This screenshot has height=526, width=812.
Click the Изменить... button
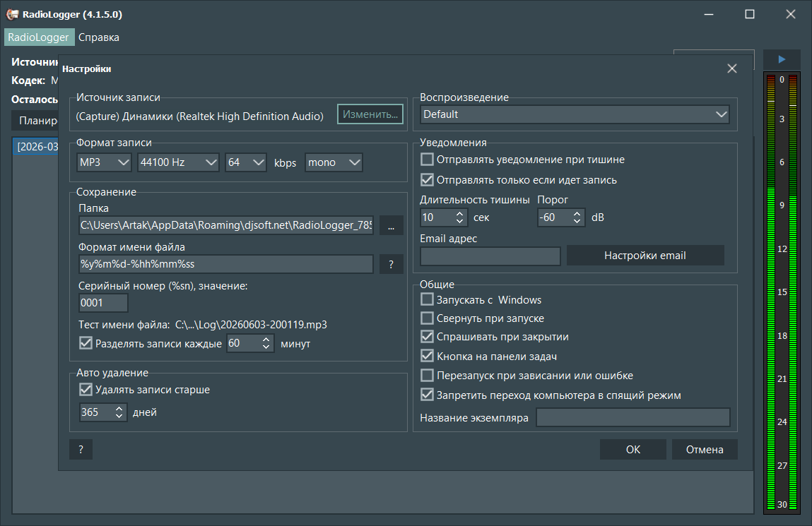tap(370, 114)
